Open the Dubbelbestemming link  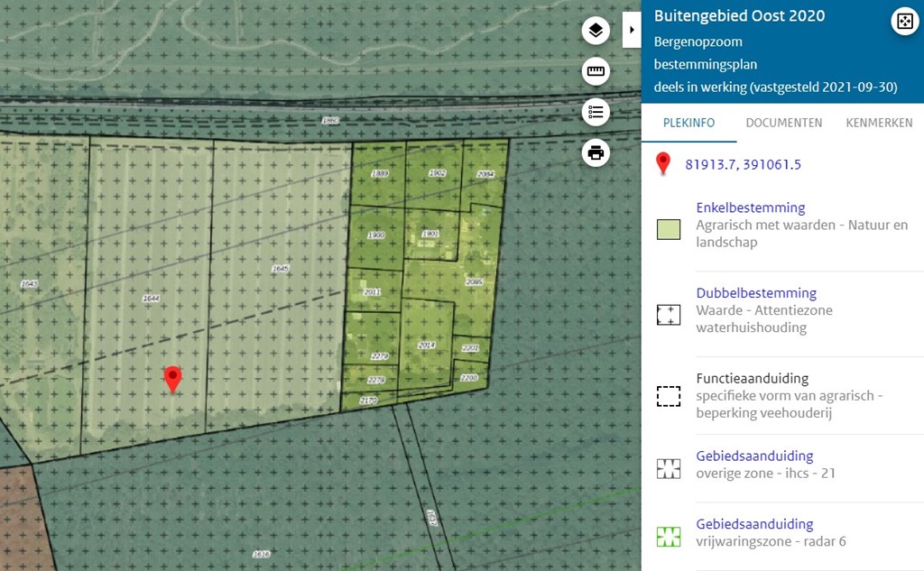coord(756,293)
